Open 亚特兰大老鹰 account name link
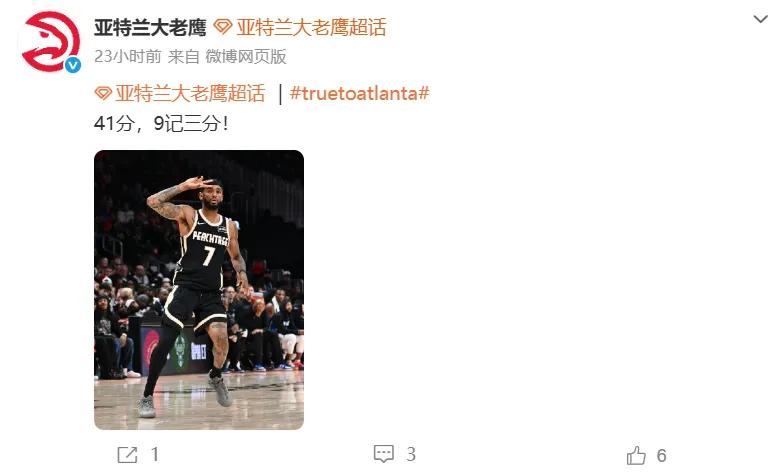 [150, 27]
